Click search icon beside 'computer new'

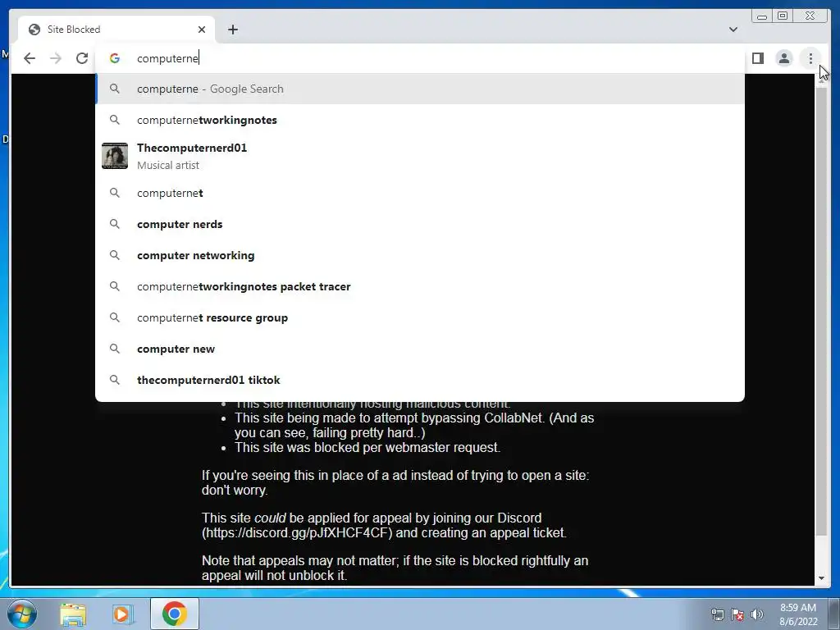(x=115, y=349)
